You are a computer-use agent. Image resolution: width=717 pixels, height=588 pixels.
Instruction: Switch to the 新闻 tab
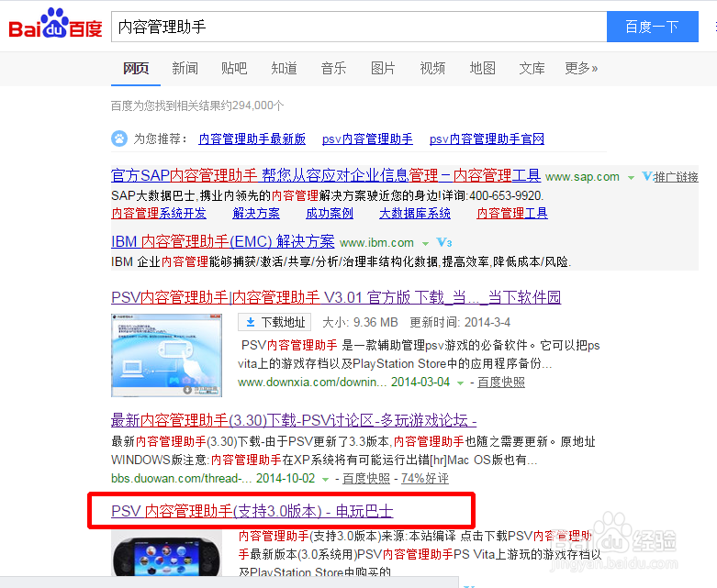[185, 69]
